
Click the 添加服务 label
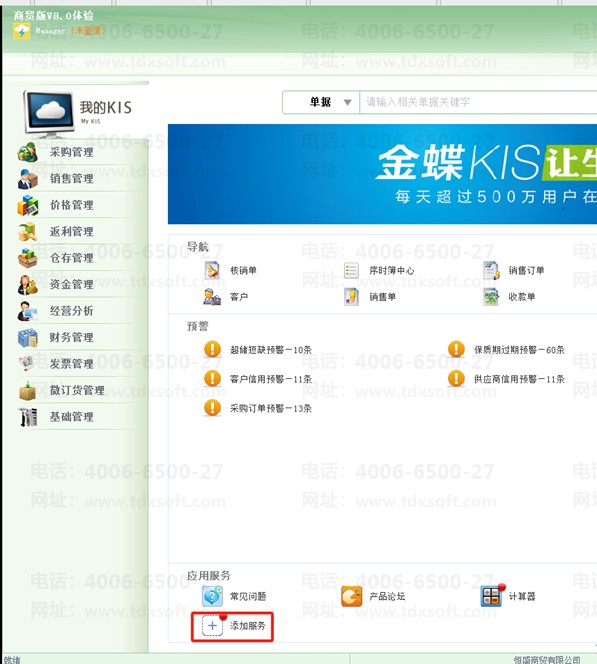248,625
